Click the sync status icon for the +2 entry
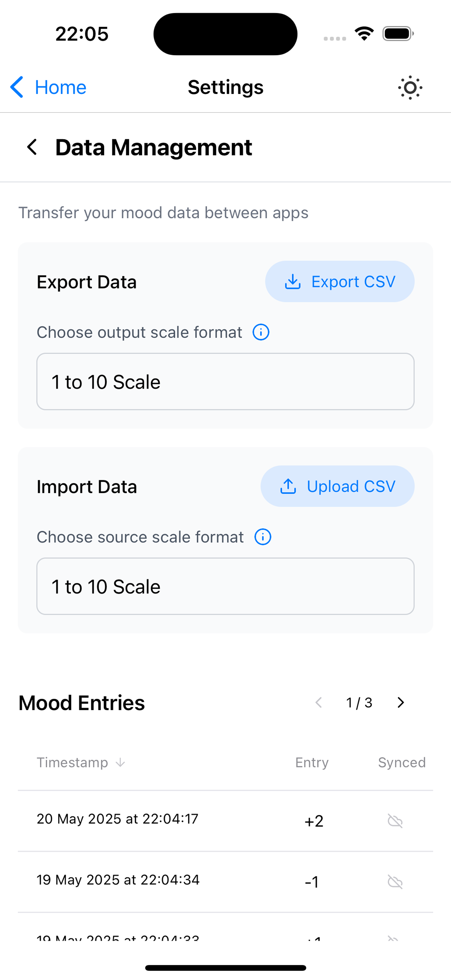The height and width of the screenshot is (980, 451). click(395, 821)
